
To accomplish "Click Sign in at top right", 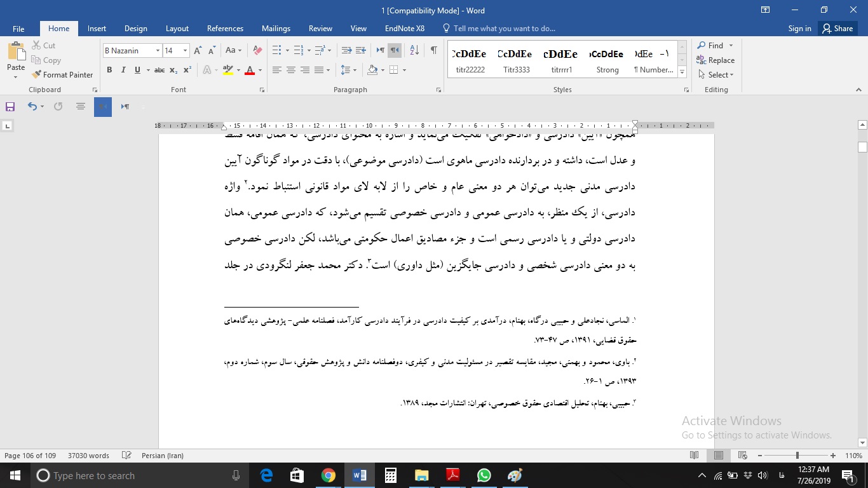I will [799, 29].
